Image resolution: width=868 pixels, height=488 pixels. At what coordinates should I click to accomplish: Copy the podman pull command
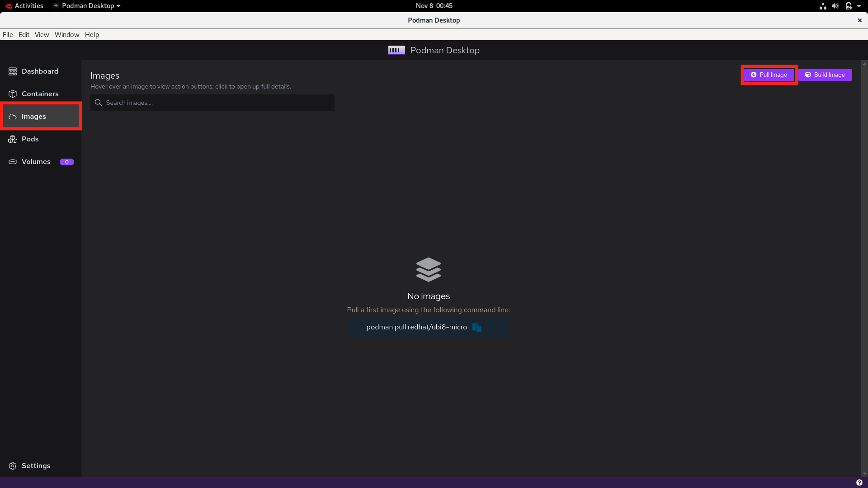click(x=476, y=327)
